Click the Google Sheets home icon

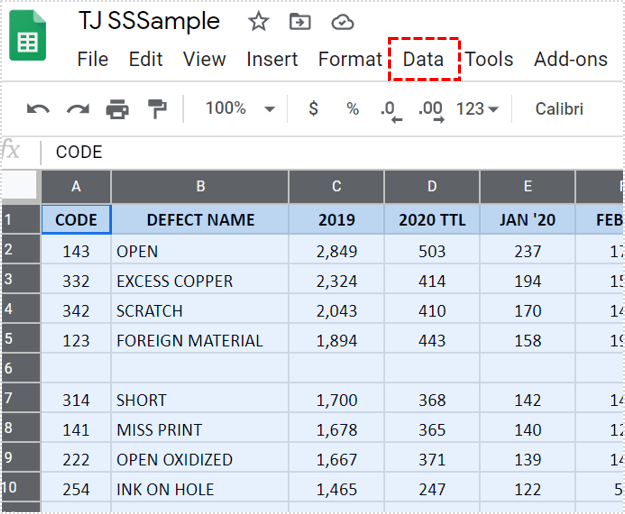tap(28, 39)
